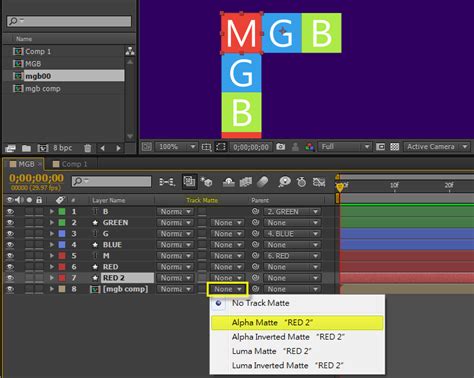
Task: Toggle Draft 3D icon in timeline
Action: tap(207, 182)
